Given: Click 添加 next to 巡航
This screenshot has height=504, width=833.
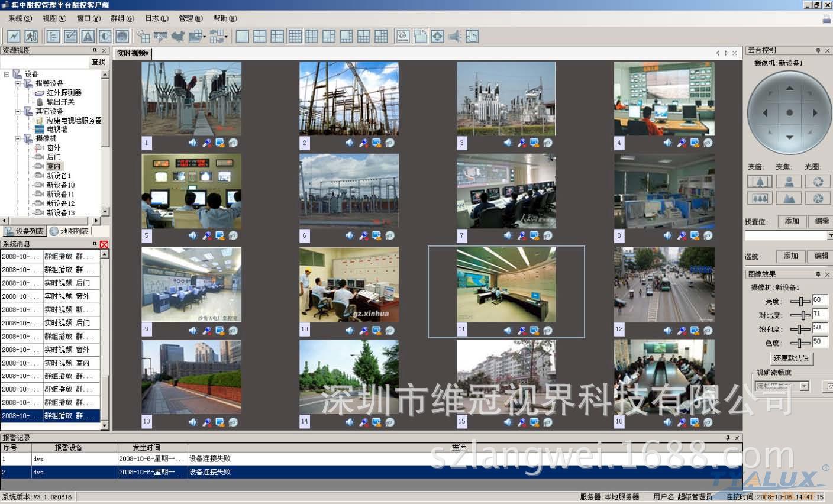Looking at the screenshot, I should (x=792, y=256).
